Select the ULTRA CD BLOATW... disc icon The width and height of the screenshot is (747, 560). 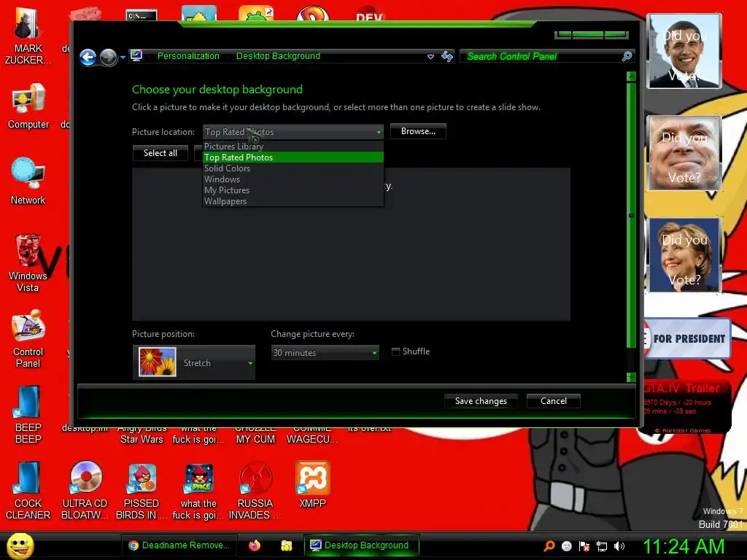(x=85, y=491)
